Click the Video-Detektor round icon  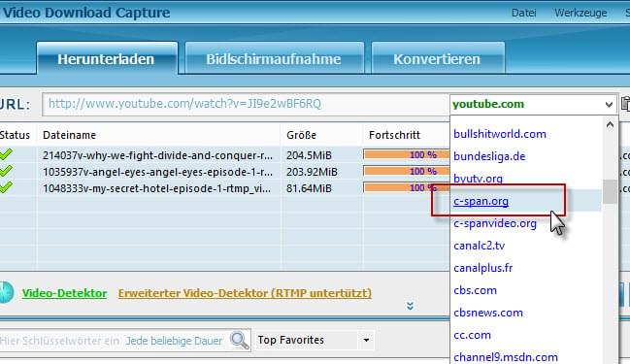[7, 292]
